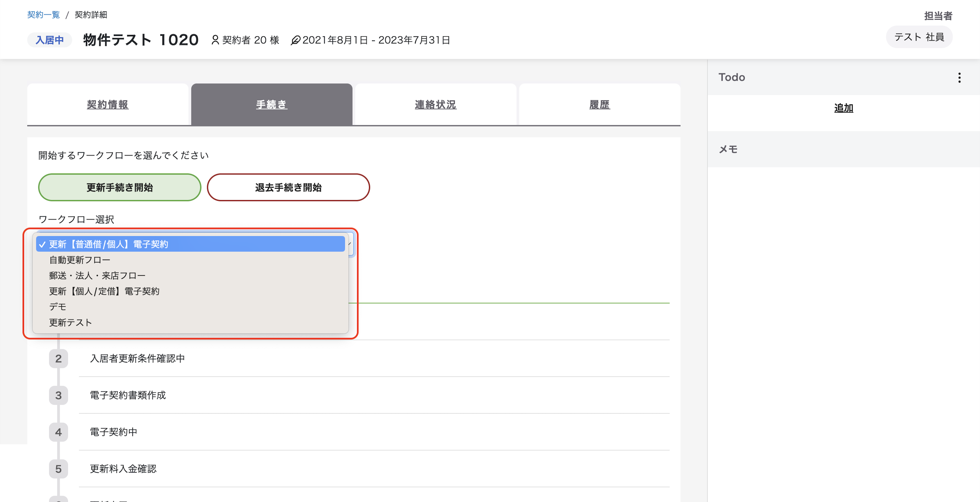
Task: Click the 担当者 label
Action: point(938,16)
